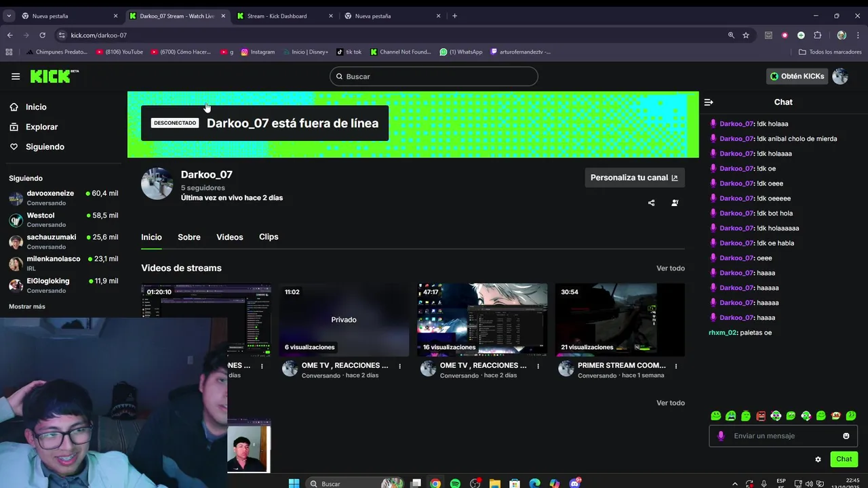Open the 47:17 stream video thumbnail
Screen dimensions: 868x488
point(482,319)
